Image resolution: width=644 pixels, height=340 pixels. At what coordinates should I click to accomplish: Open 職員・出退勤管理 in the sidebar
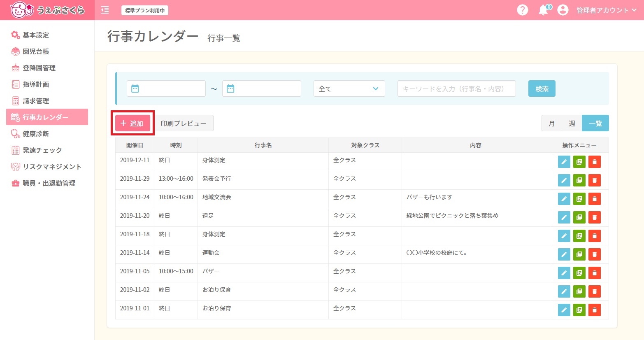tap(47, 183)
